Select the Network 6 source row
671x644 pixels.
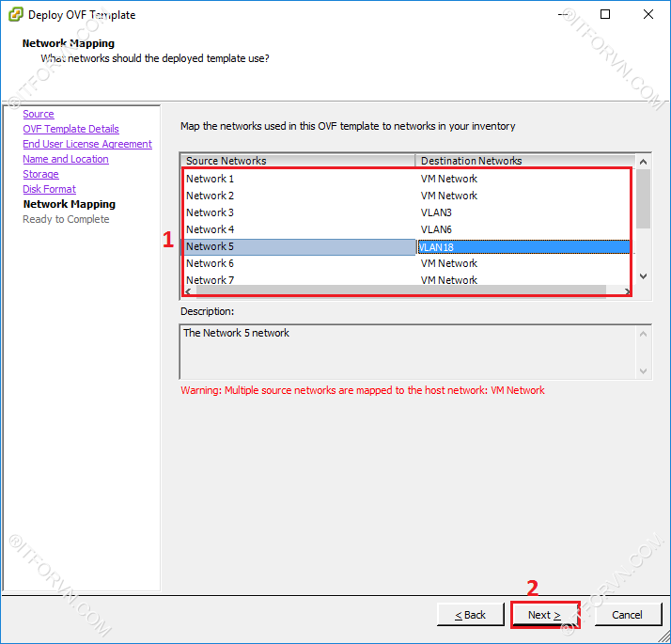[x=210, y=263]
